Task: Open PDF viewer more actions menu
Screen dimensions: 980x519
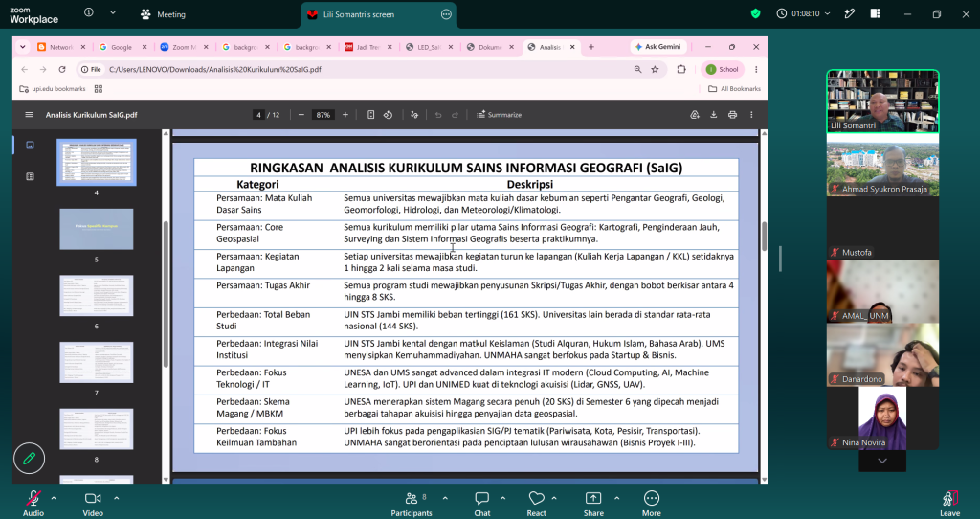Action: pos(751,115)
